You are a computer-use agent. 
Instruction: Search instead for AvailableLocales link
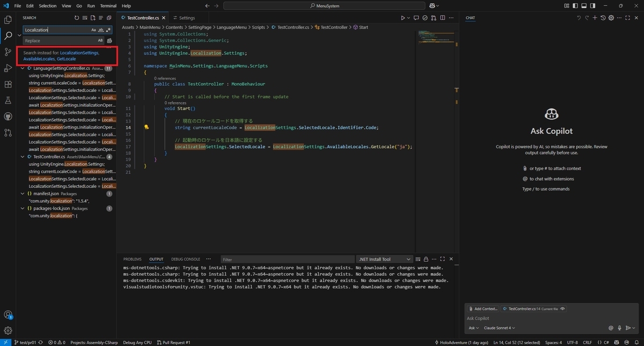(x=39, y=59)
